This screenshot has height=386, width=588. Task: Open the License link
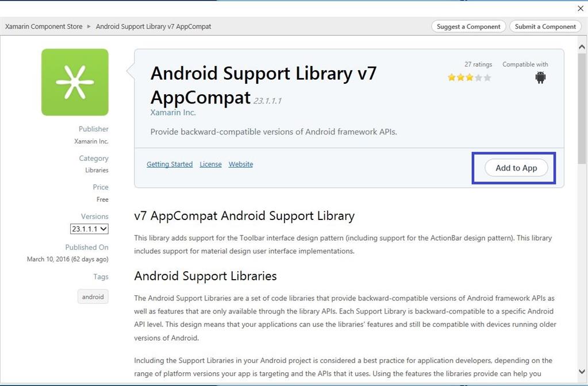click(x=210, y=164)
